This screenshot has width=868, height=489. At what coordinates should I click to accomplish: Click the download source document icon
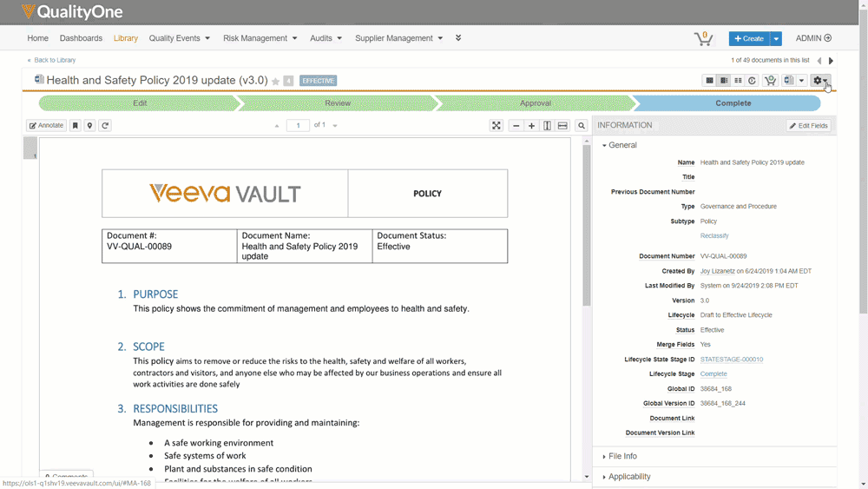(x=788, y=80)
